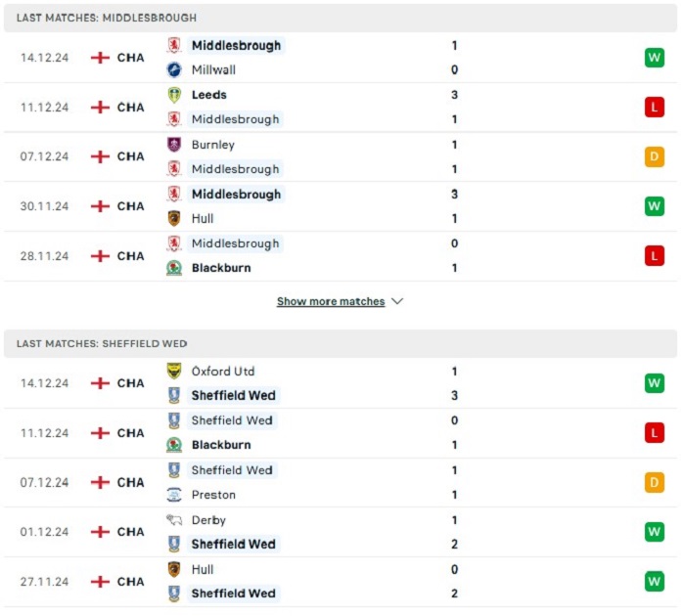This screenshot has width=685, height=616.
Task: Click the Preston club crest icon
Action: 174,495
